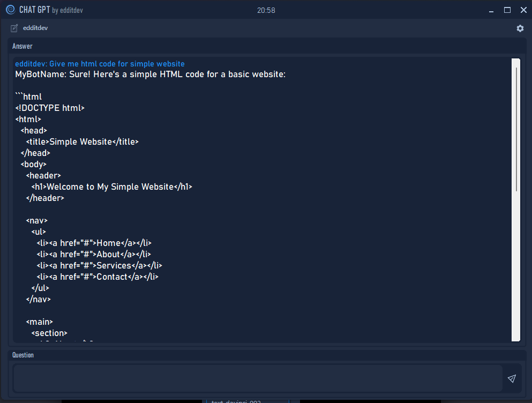
Task: Click the '<title>Simple Website</title>' line
Action: (83, 141)
